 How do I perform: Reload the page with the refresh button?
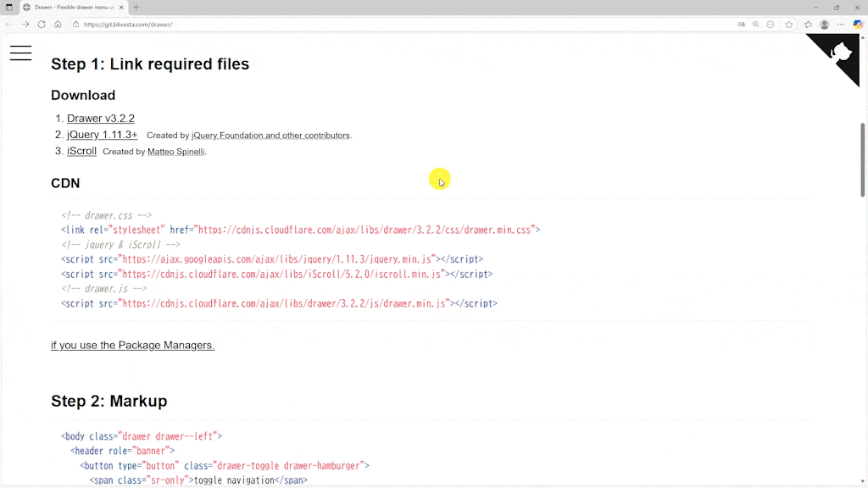coord(42,25)
